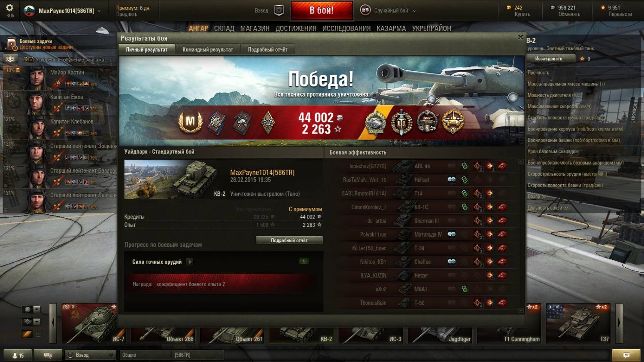Screen dimensions: 644x362
Task: Click the free experience star above Перевести
Action: [x=603, y=7]
